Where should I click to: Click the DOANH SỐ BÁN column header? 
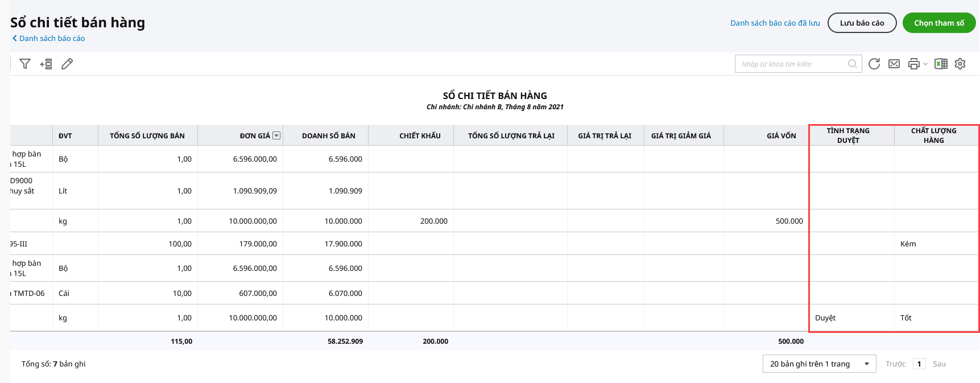point(328,135)
